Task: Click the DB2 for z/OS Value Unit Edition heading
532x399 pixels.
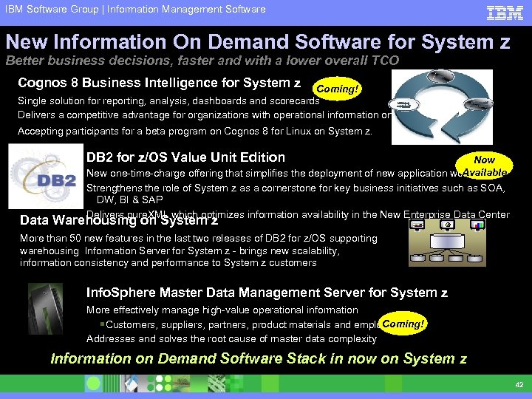Action: (x=185, y=157)
